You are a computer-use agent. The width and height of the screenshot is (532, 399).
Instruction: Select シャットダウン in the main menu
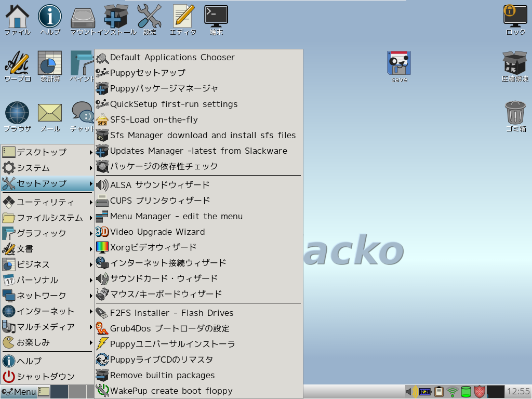tap(47, 377)
